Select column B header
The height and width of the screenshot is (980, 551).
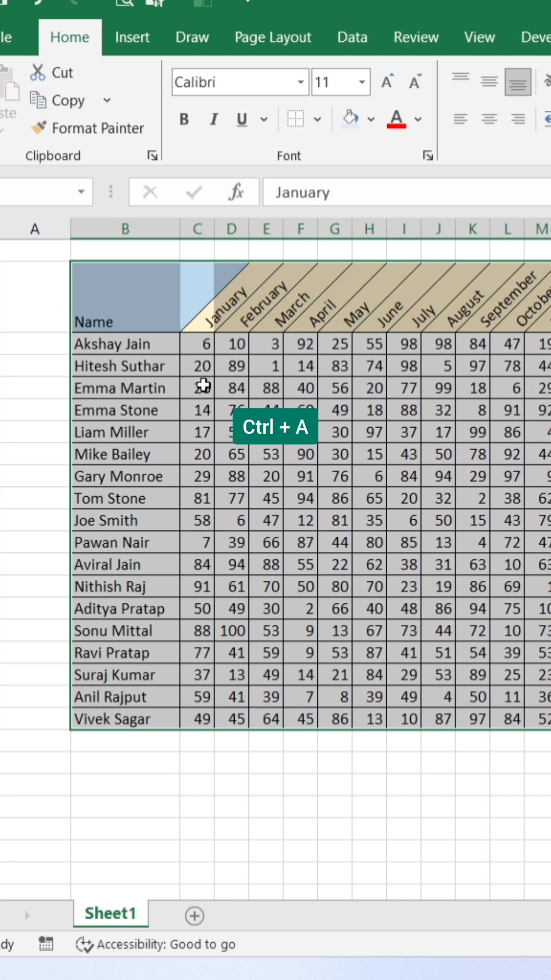click(125, 229)
